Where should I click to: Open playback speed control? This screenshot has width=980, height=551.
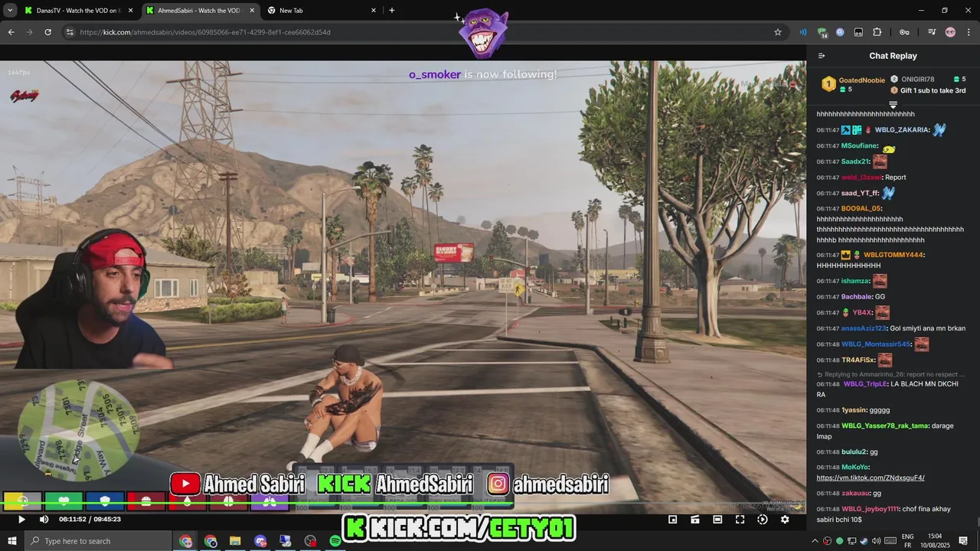[x=763, y=520]
